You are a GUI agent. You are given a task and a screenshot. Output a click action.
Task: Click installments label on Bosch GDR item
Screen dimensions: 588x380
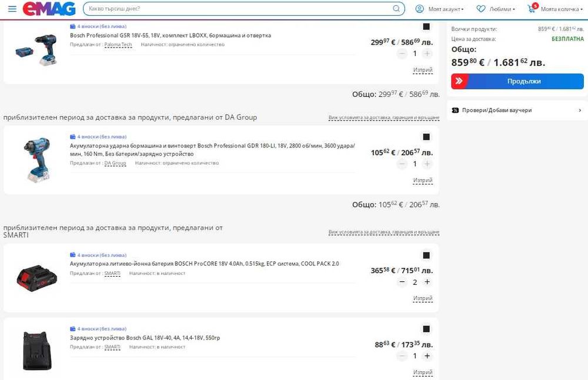tap(98, 137)
